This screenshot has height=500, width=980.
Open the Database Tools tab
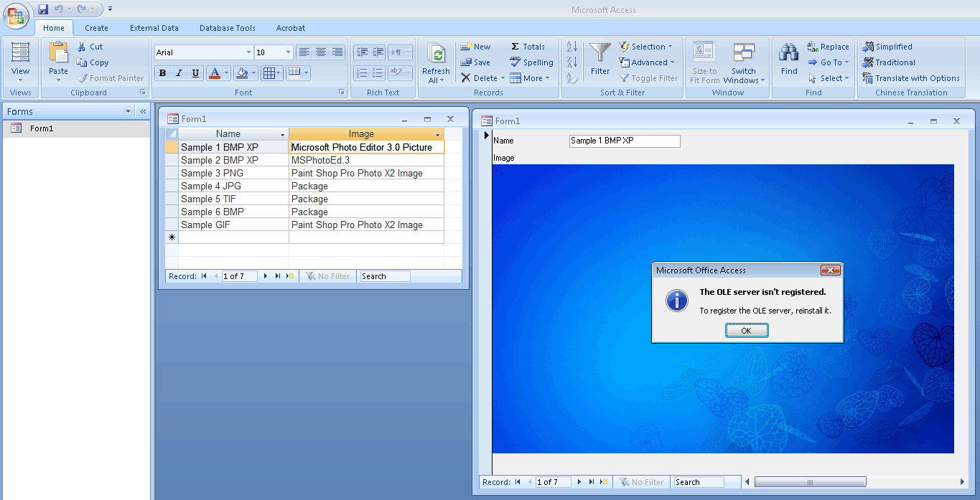[228, 28]
